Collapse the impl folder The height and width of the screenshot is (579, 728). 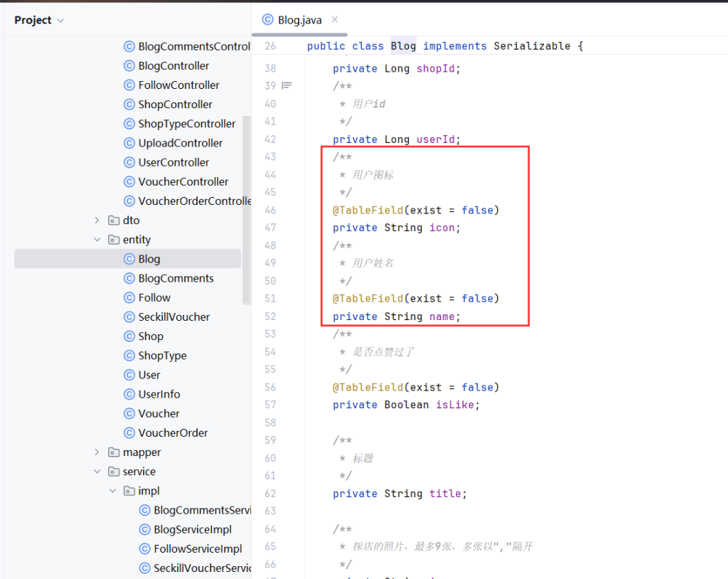tap(112, 491)
